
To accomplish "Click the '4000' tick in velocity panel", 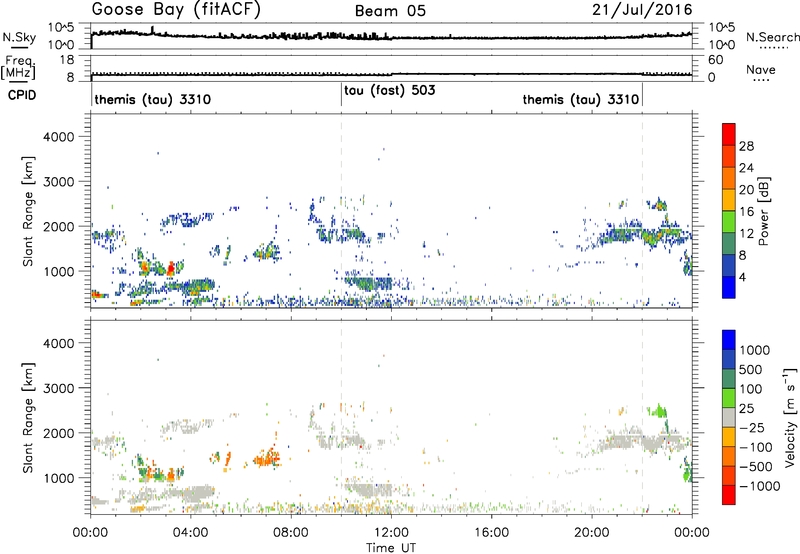I will point(58,343).
